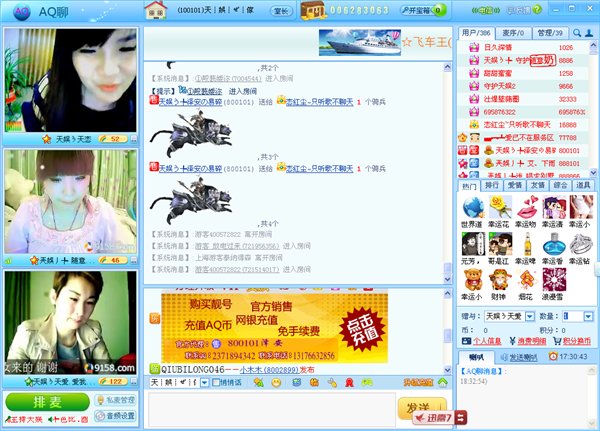This screenshot has width=600, height=431.
Task: Click the yacht banner image
Action: pyautogui.click(x=359, y=42)
